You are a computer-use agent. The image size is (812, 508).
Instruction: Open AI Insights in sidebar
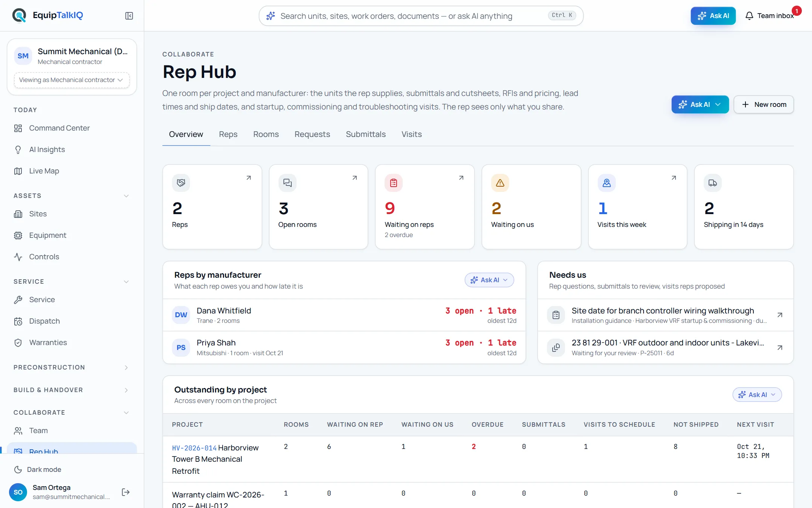[x=72, y=149]
